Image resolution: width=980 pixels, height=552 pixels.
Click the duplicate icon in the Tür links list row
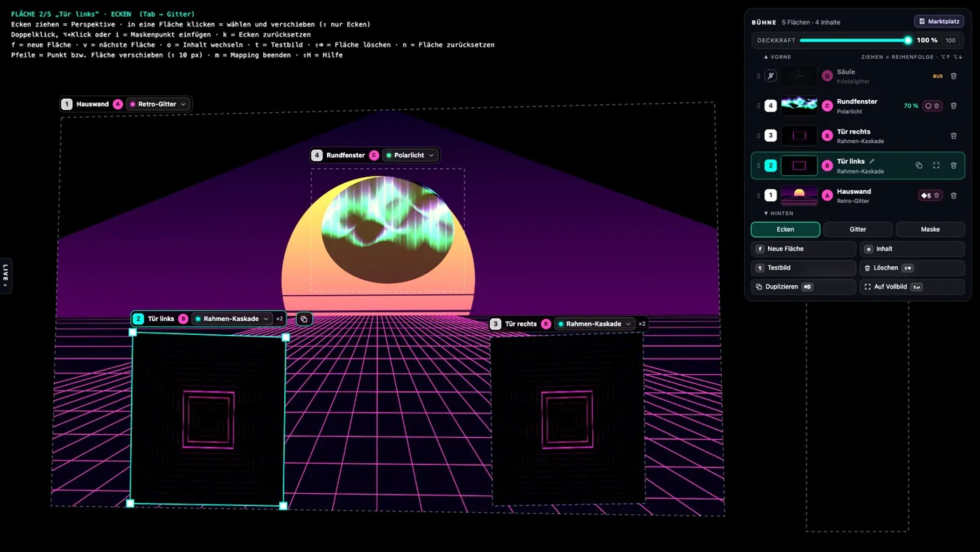pos(919,166)
